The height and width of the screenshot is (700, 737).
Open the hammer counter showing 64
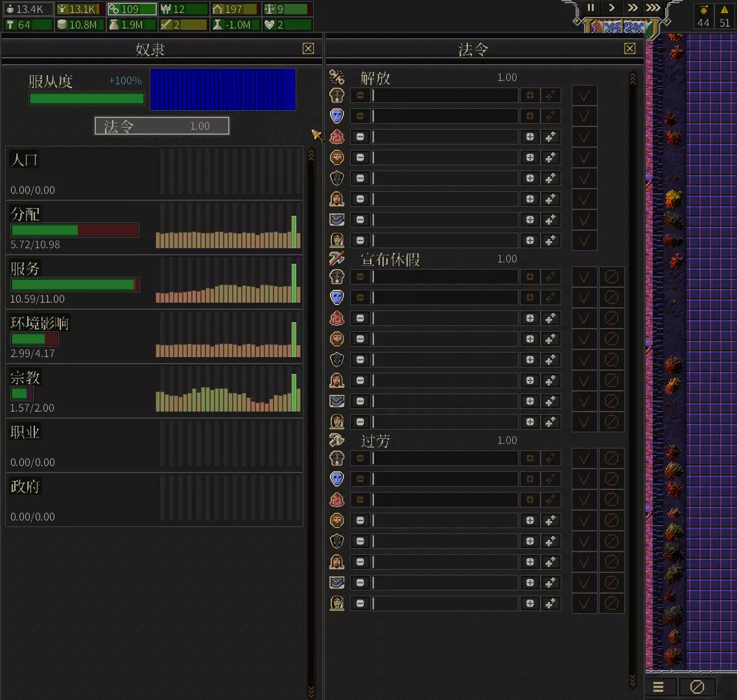point(28,25)
